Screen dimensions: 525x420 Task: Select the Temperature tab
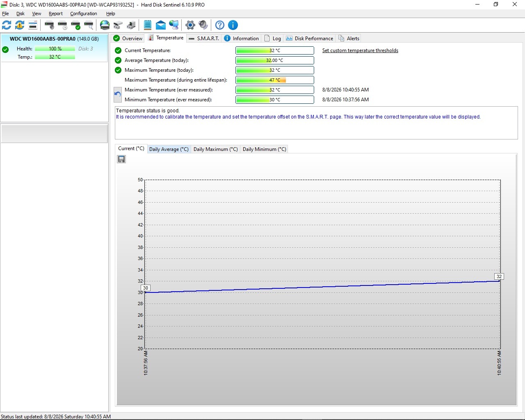click(x=166, y=38)
